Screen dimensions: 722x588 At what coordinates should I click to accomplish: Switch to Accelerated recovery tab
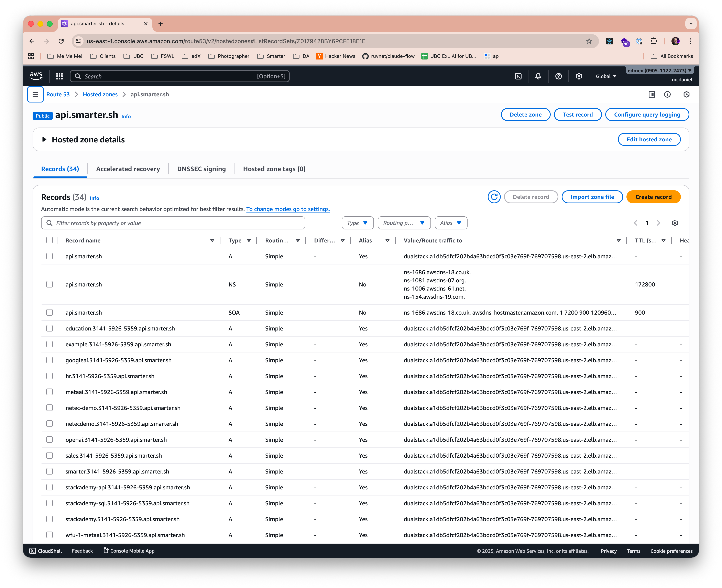click(128, 169)
